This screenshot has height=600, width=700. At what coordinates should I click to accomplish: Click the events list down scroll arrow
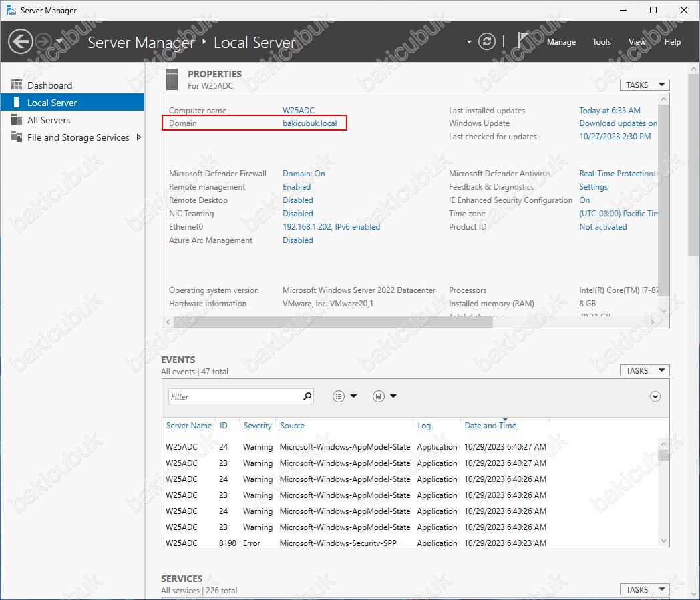[664, 541]
